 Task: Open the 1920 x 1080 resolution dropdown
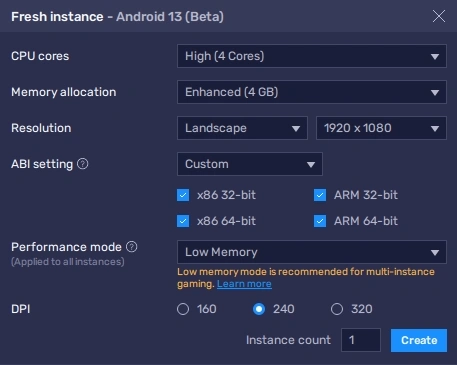coord(381,128)
